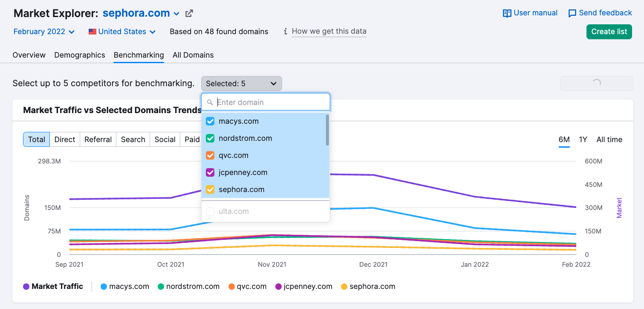Uncheck nordstrom.com checkbox
Viewport: 644px width, 309px height.
(x=210, y=138)
